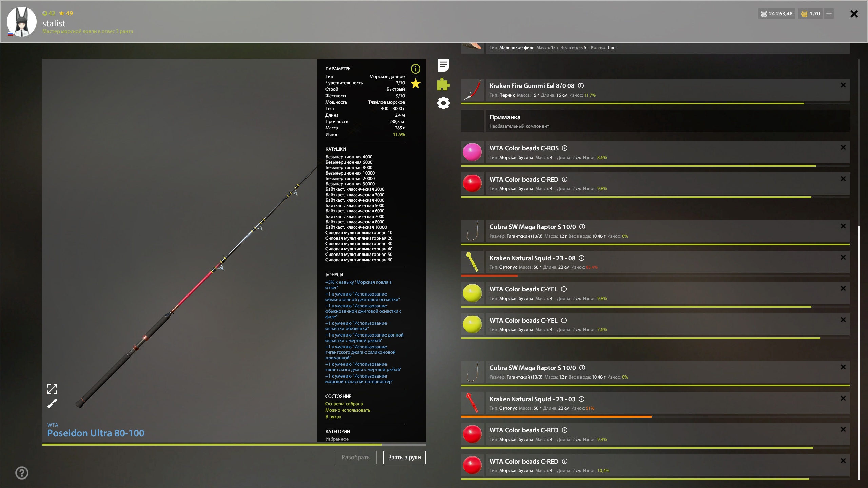868x488 pixels.
Task: Open the rig setup puzzle icon
Action: (443, 84)
